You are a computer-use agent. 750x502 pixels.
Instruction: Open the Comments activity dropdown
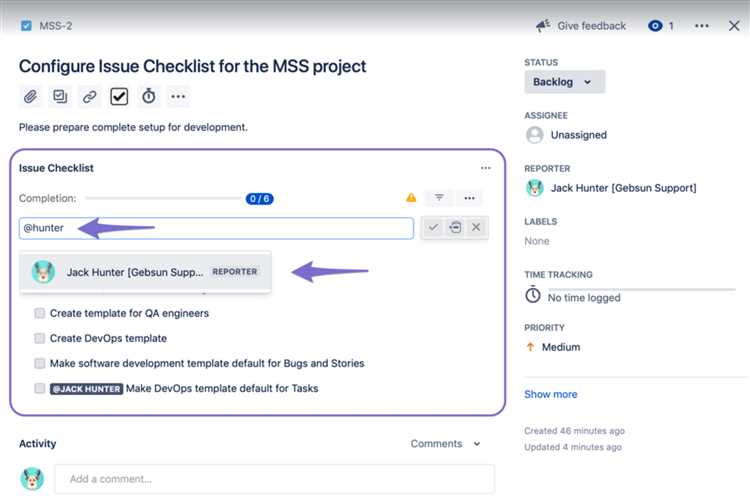point(445,444)
